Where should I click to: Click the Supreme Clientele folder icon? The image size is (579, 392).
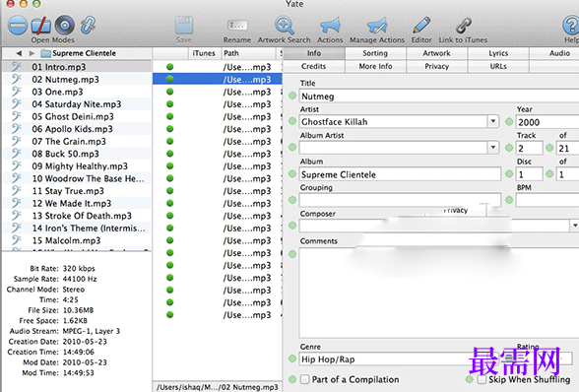pos(45,53)
